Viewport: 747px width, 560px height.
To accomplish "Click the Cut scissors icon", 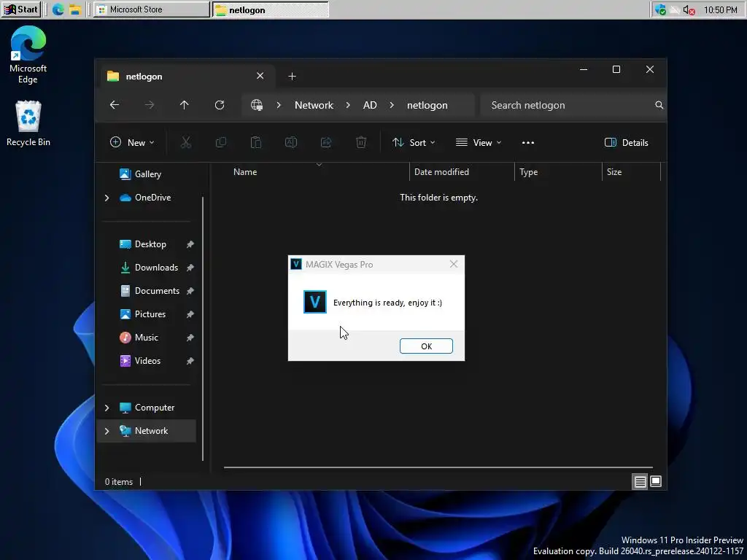I will pyautogui.click(x=186, y=142).
